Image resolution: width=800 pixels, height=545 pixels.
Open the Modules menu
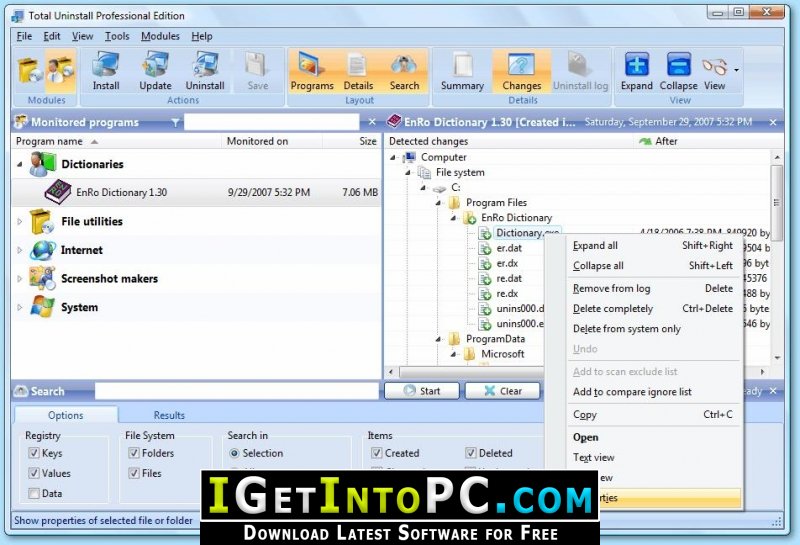pos(160,36)
